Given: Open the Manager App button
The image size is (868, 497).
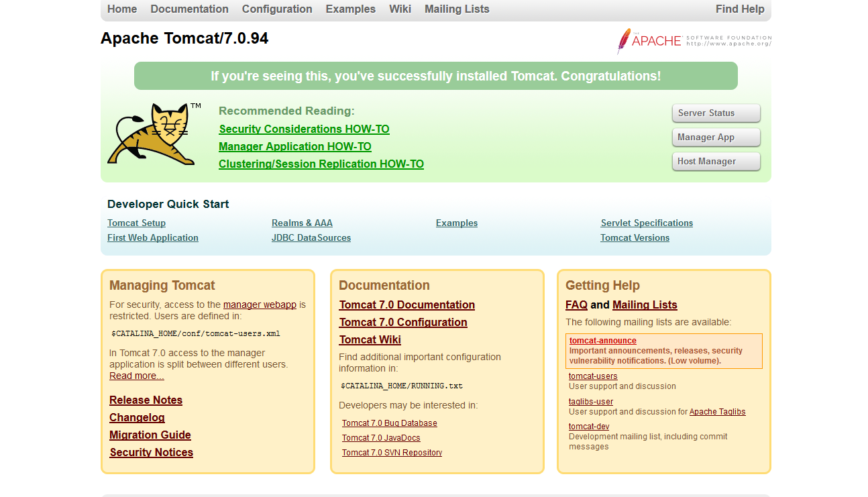Looking at the screenshot, I should click(x=716, y=137).
